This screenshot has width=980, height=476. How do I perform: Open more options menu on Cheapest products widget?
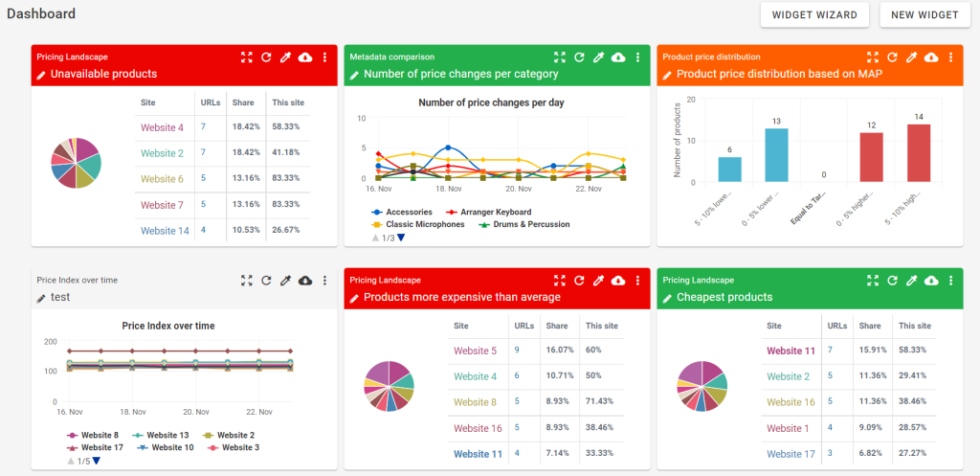click(950, 280)
